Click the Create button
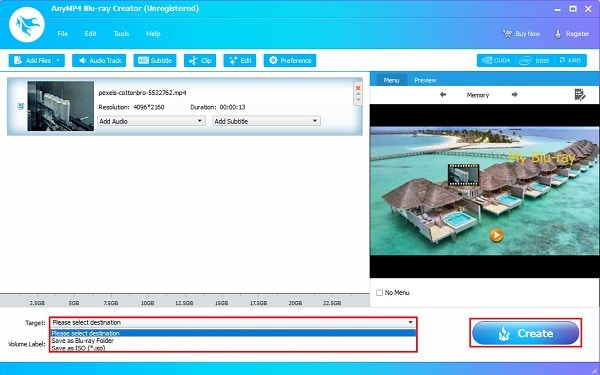 [525, 333]
